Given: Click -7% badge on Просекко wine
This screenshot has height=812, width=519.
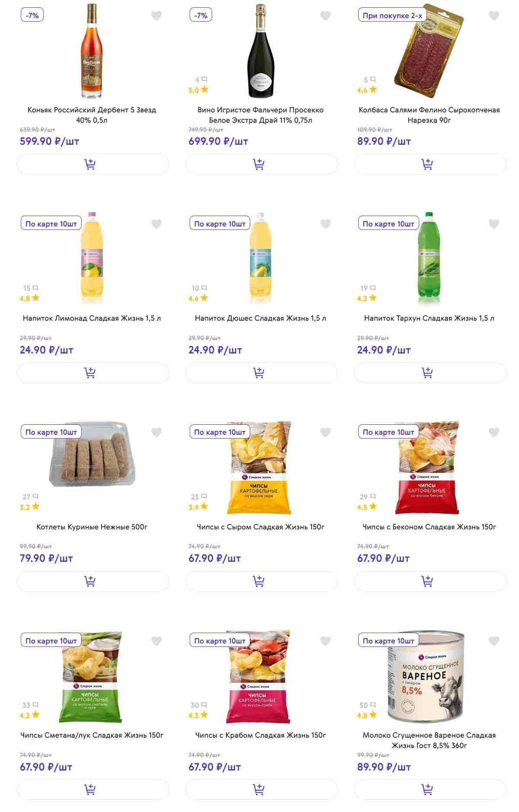Looking at the screenshot, I should click(201, 16).
